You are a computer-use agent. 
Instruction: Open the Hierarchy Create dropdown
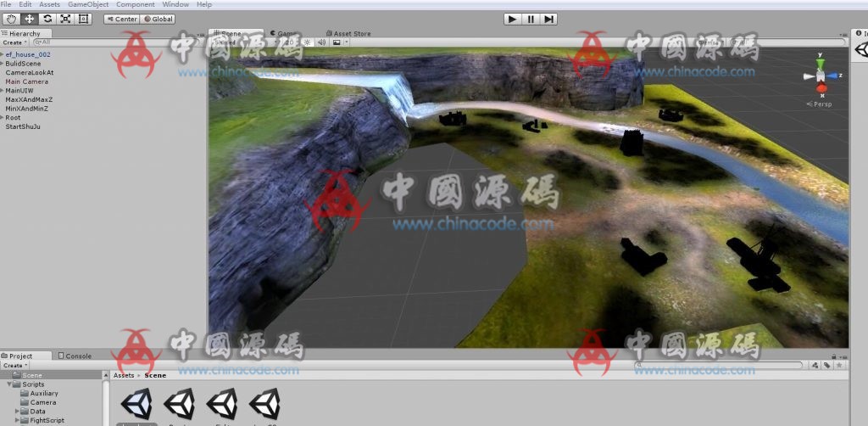coord(14,42)
